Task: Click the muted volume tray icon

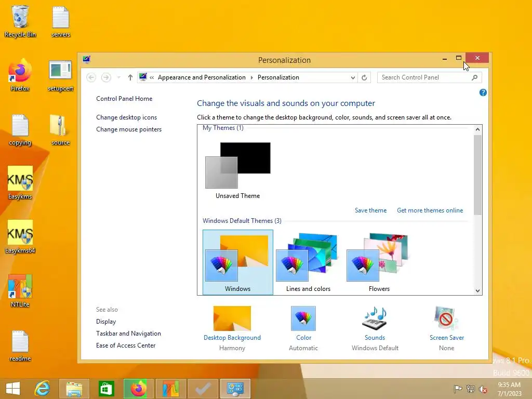Action: pos(483,389)
